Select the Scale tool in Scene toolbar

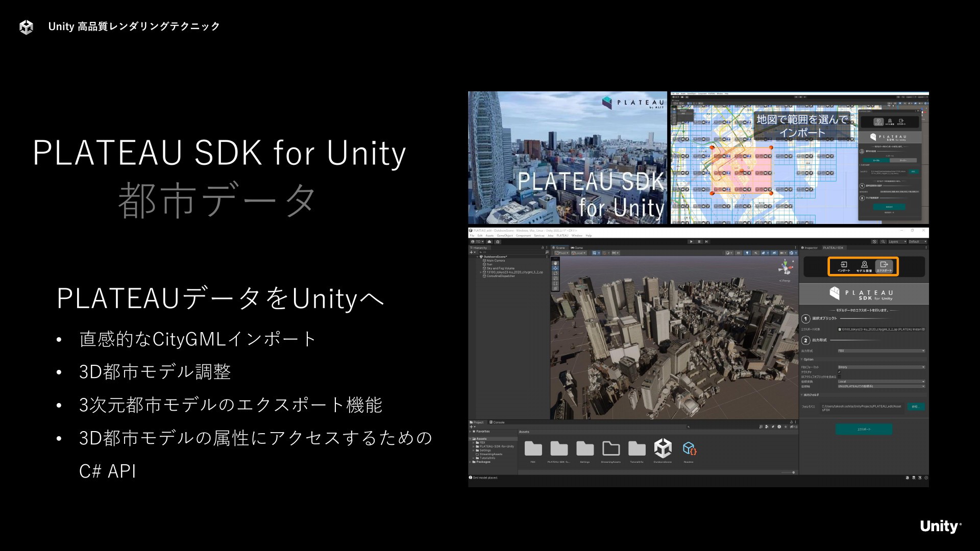point(555,279)
